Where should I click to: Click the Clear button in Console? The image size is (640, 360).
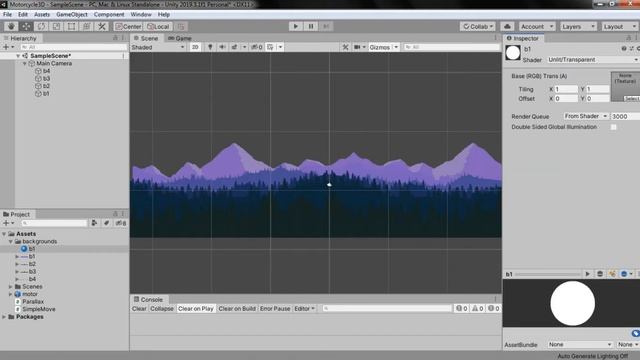pos(139,309)
